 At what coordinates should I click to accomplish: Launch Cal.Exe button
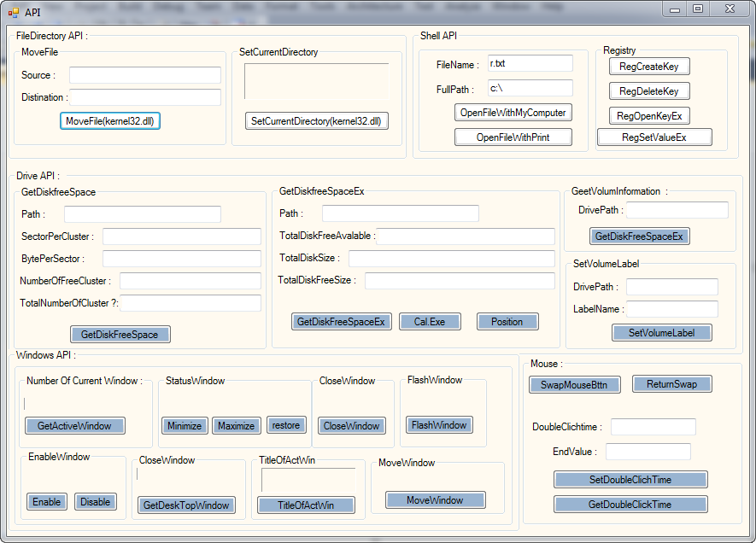pos(430,321)
